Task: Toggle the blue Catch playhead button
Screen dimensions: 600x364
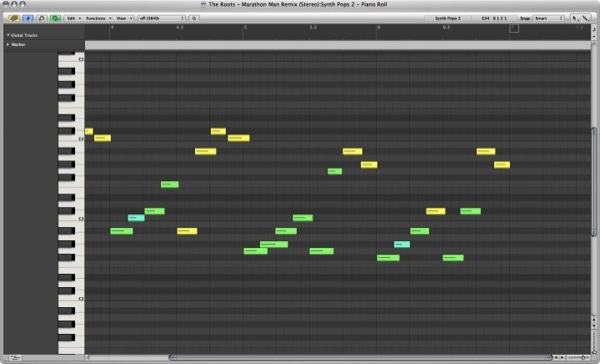Action: pos(28,18)
